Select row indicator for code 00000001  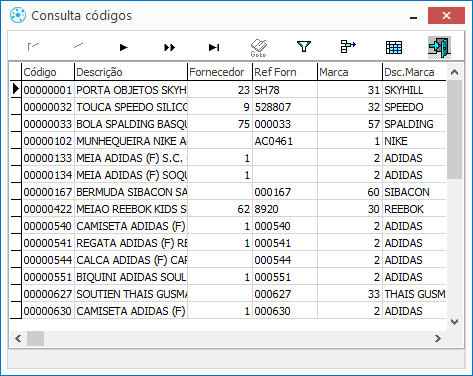click(15, 89)
